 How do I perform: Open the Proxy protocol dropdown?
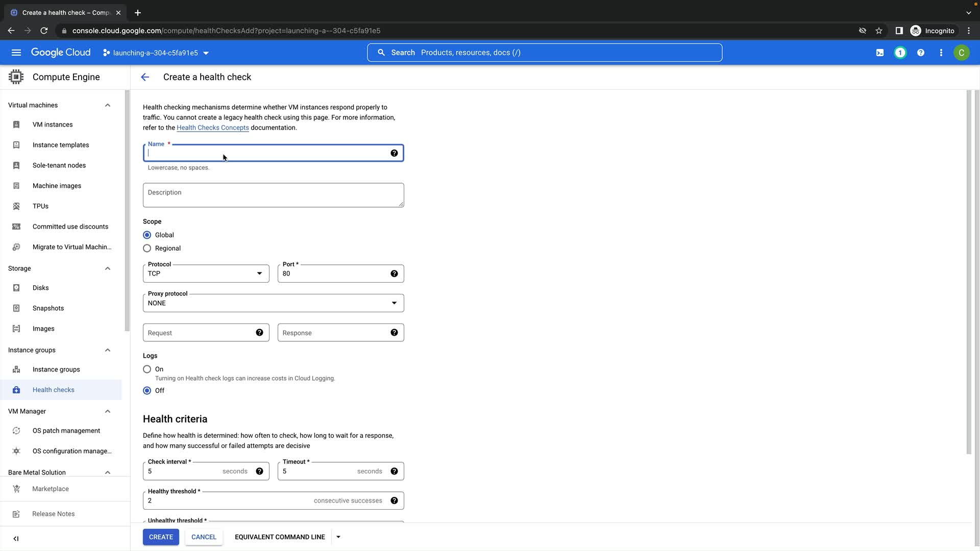click(273, 303)
